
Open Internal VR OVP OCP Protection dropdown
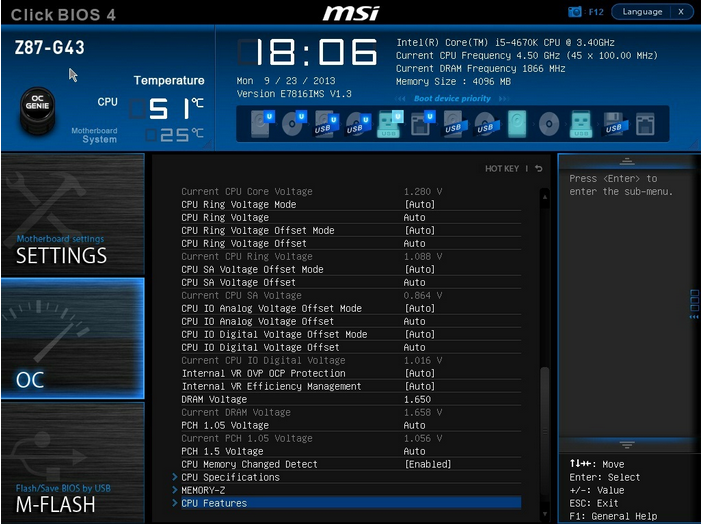click(x=419, y=373)
